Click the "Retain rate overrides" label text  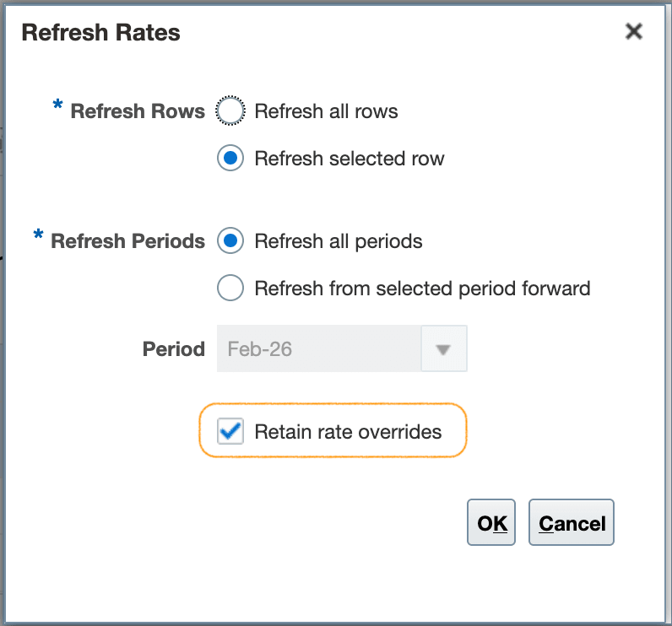tap(348, 432)
